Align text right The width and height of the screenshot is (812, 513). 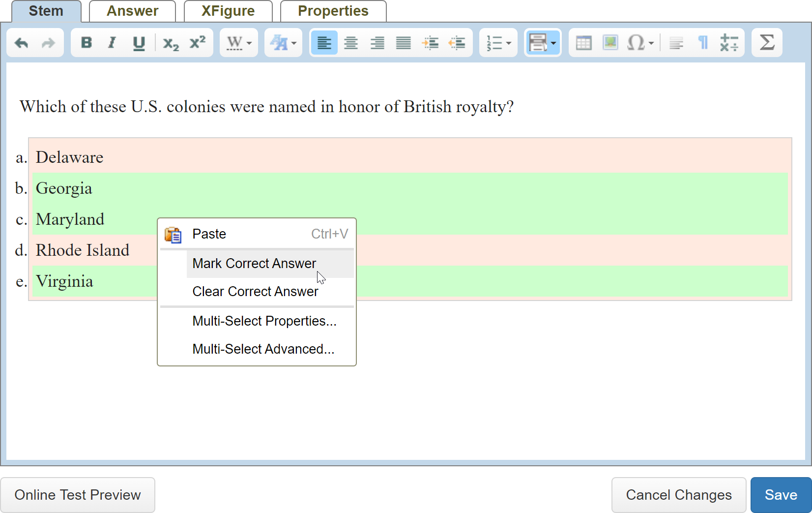point(377,43)
